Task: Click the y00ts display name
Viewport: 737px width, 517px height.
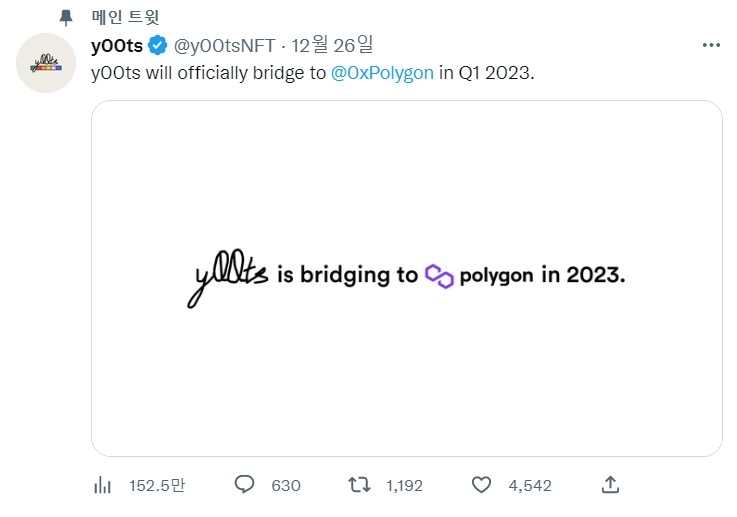Action: [x=117, y=46]
